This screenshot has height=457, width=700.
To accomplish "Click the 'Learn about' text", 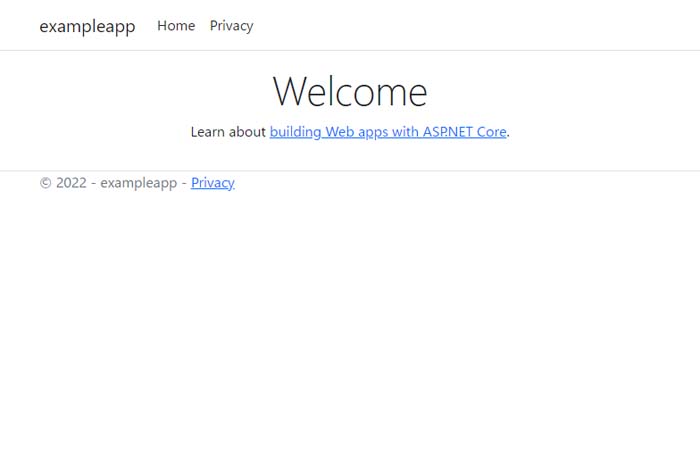I will coord(228,132).
